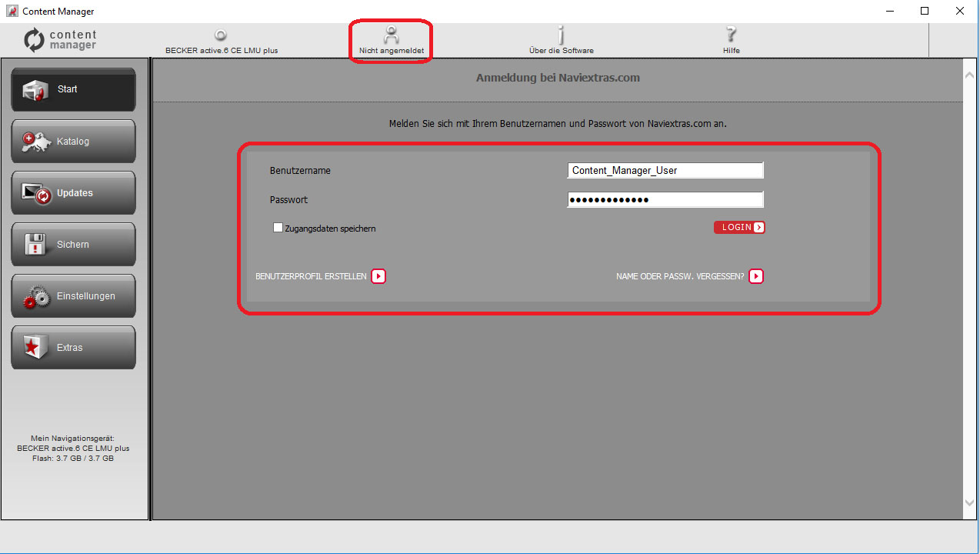Viewport: 980px width, 554px height.
Task: Click the Start sidebar icon
Action: 36,90
